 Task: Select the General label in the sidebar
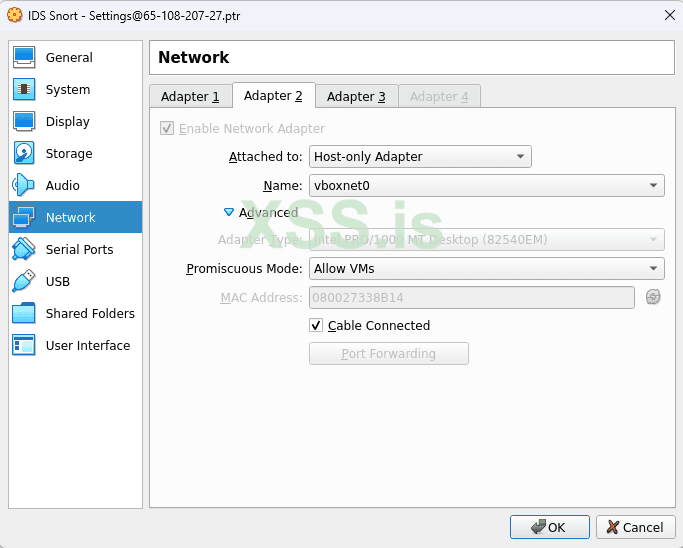[x=69, y=58]
